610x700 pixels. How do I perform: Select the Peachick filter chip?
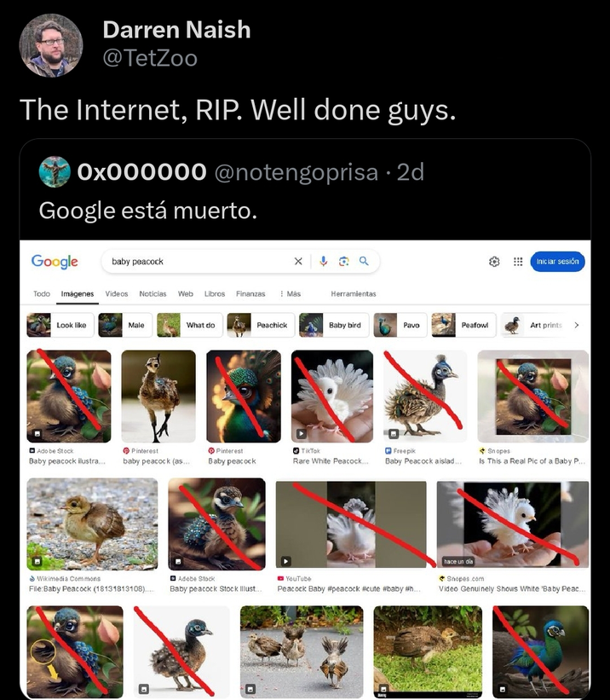(x=261, y=325)
